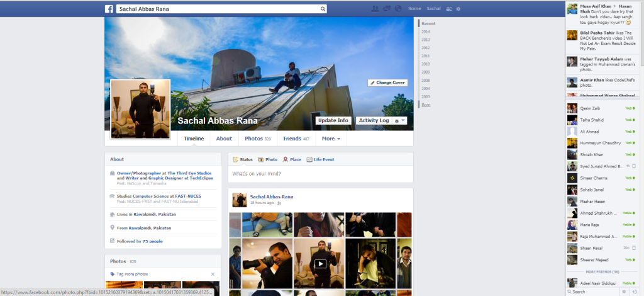The height and width of the screenshot is (296, 644).
Task: Switch to the Timeline tab
Action: [194, 139]
